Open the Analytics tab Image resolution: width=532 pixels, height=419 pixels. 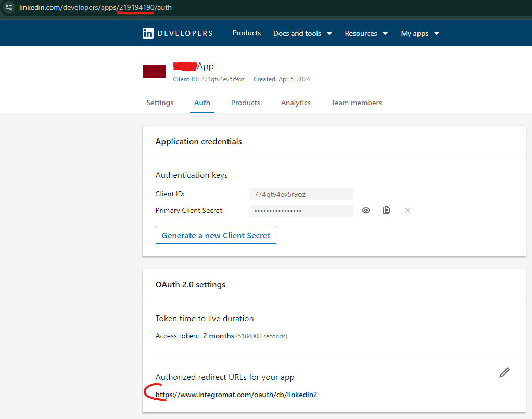tap(296, 103)
